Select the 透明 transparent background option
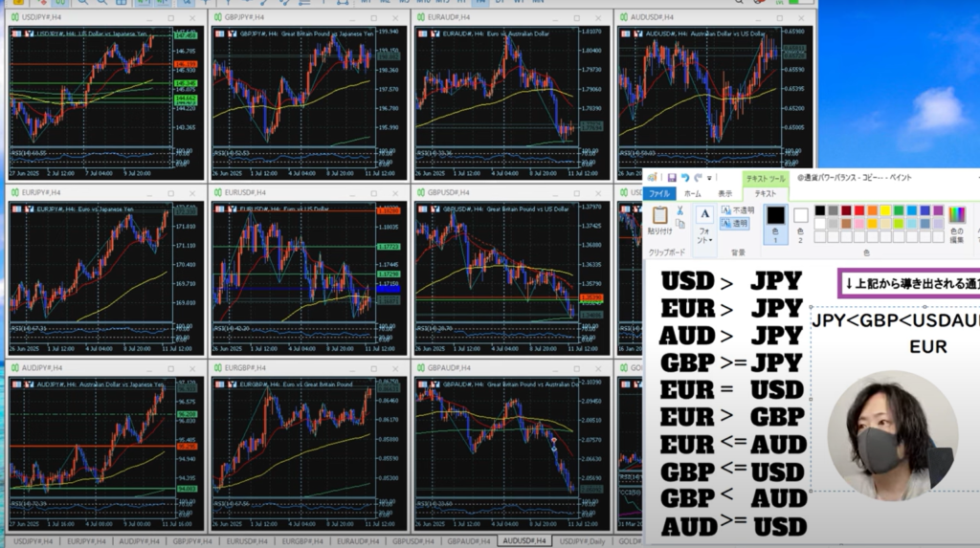Image resolution: width=980 pixels, height=548 pixels. (x=734, y=223)
